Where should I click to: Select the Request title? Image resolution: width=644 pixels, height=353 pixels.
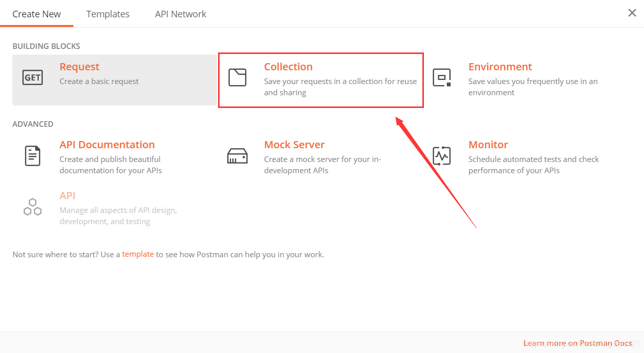click(x=79, y=67)
